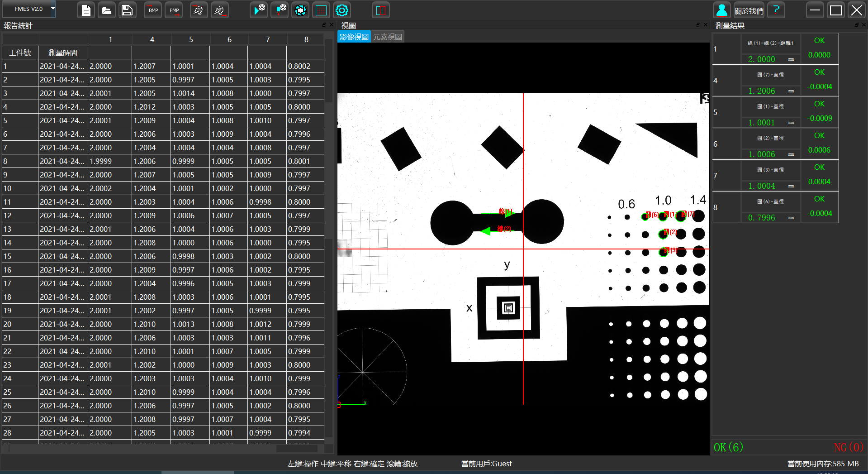Open the FMES V2.0 dropdown menu

click(53, 9)
